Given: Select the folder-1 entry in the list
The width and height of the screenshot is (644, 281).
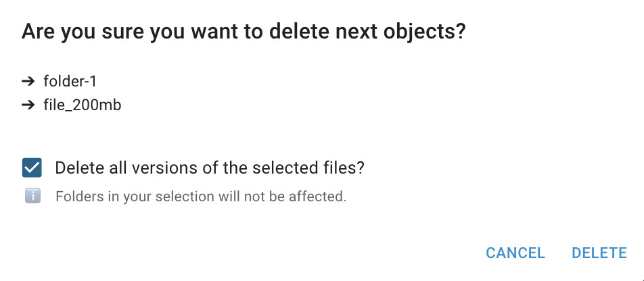Looking at the screenshot, I should [70, 82].
